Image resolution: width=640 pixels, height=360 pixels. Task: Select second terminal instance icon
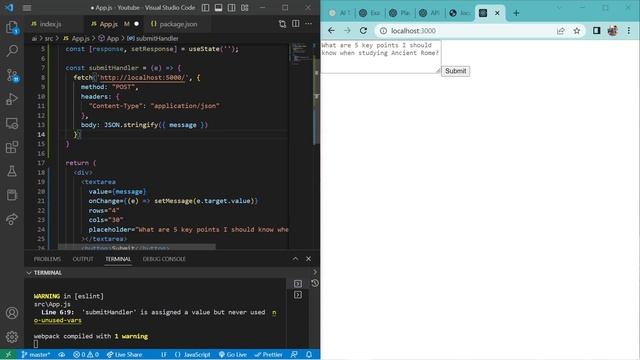tap(298, 295)
